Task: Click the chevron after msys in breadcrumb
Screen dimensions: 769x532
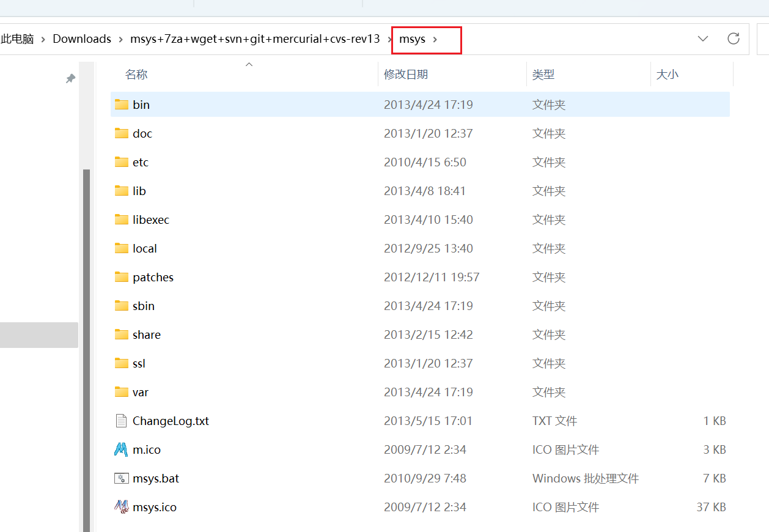Action: click(434, 39)
